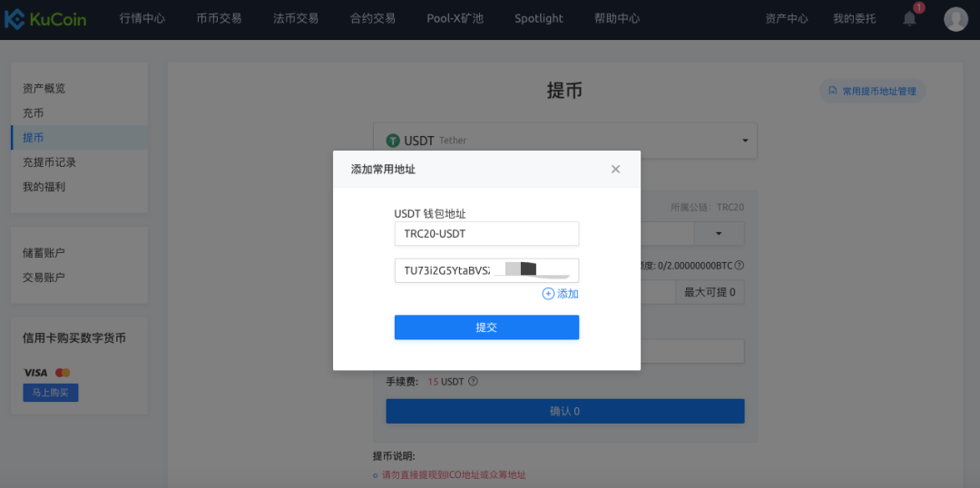Click the Mastercard icon
This screenshot has width=980, height=488.
pyautogui.click(x=63, y=373)
